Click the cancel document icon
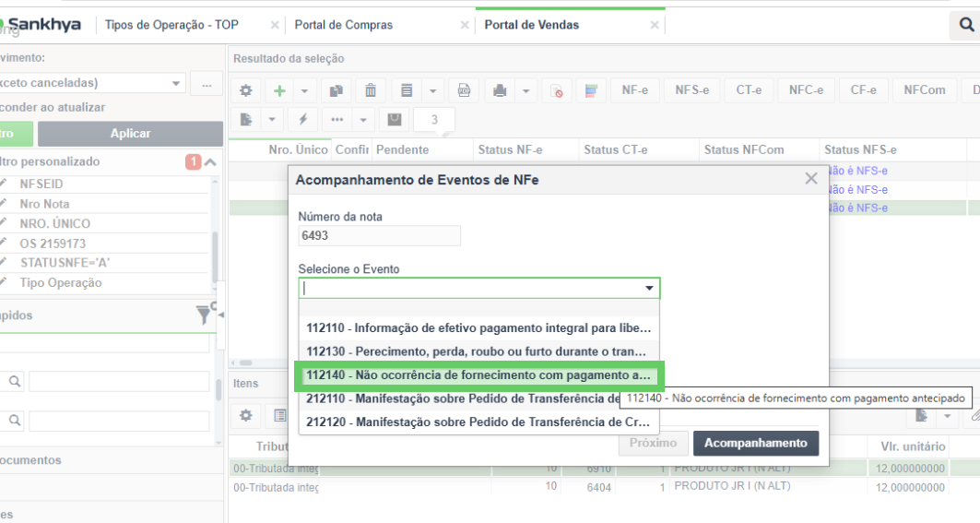980x523 pixels. [x=556, y=90]
